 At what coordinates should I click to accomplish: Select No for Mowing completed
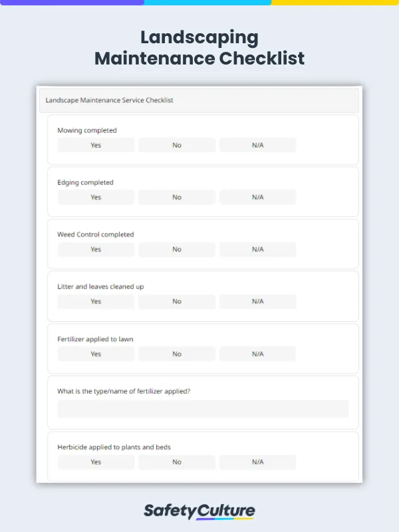176,145
